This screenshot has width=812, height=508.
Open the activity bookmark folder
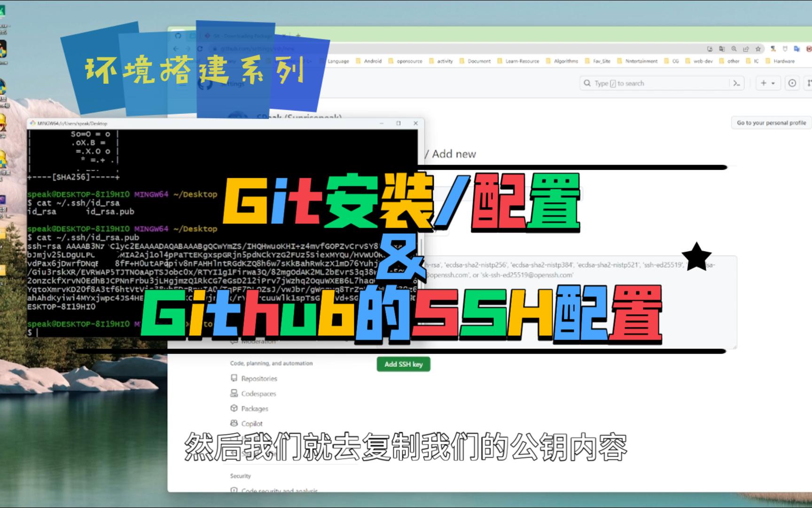click(x=441, y=61)
